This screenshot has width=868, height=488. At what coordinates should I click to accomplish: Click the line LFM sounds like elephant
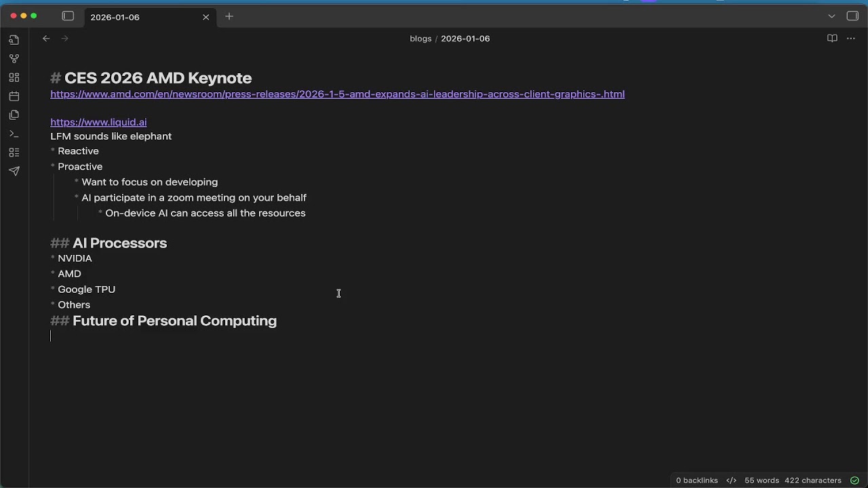pos(111,136)
